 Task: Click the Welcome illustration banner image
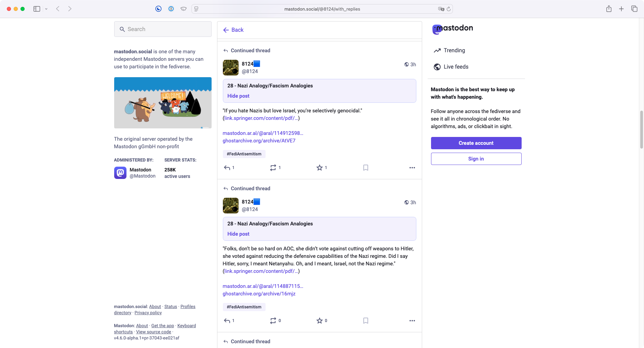click(x=163, y=103)
